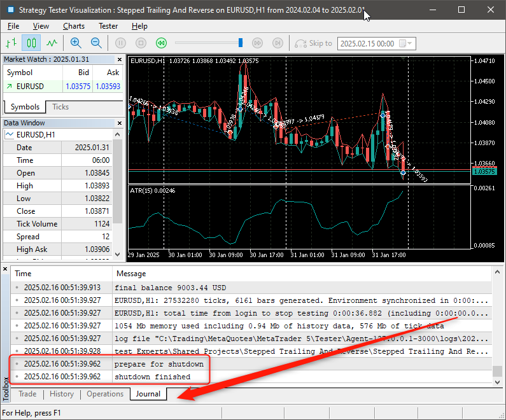Zoom out on the chart
506x420 pixels.
coord(96,43)
